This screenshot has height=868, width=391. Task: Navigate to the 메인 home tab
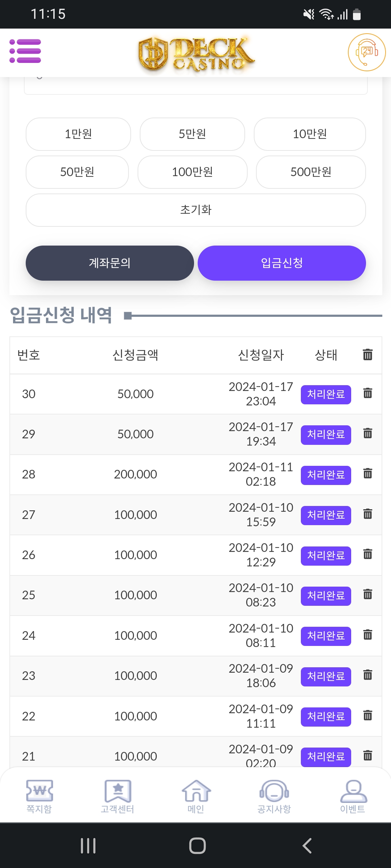coord(196,796)
